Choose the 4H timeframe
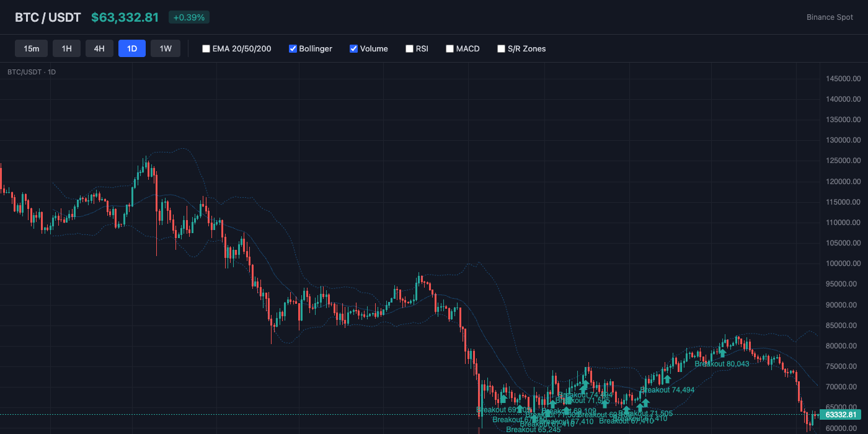Viewport: 868px width, 434px height. click(x=99, y=48)
